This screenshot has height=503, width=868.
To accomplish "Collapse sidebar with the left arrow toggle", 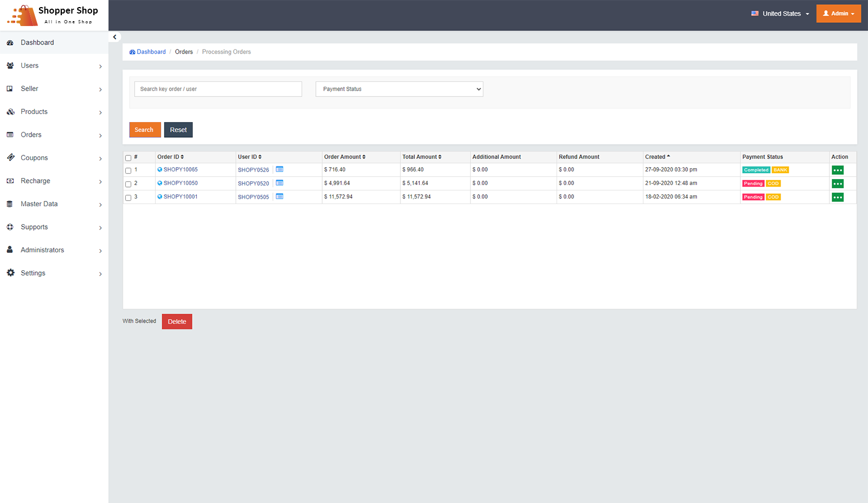I will tap(114, 37).
